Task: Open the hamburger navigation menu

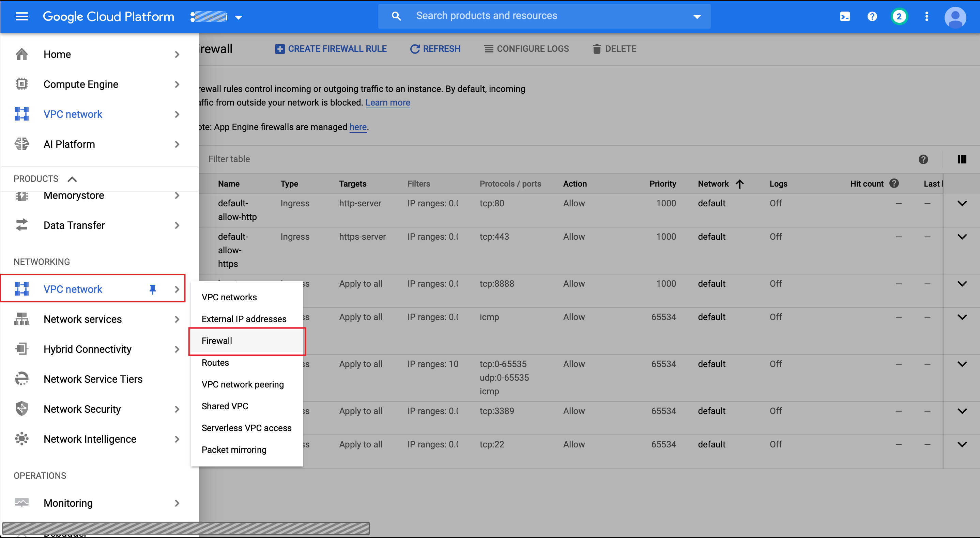Action: [22, 16]
